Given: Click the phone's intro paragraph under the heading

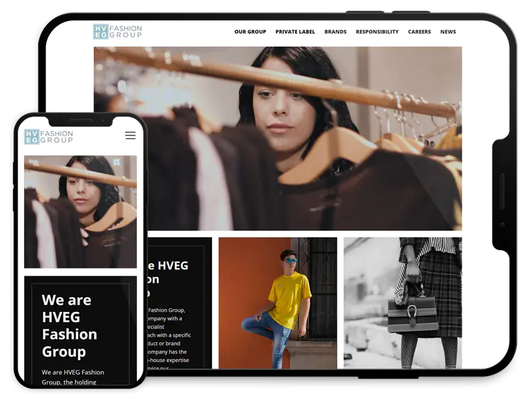Looking at the screenshot, I should coord(73,377).
